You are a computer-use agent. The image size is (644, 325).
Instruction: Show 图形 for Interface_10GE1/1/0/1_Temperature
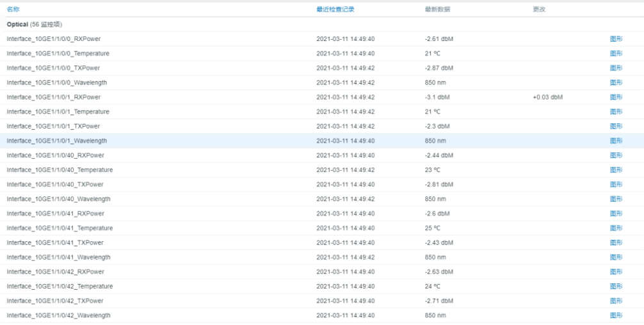click(x=616, y=112)
